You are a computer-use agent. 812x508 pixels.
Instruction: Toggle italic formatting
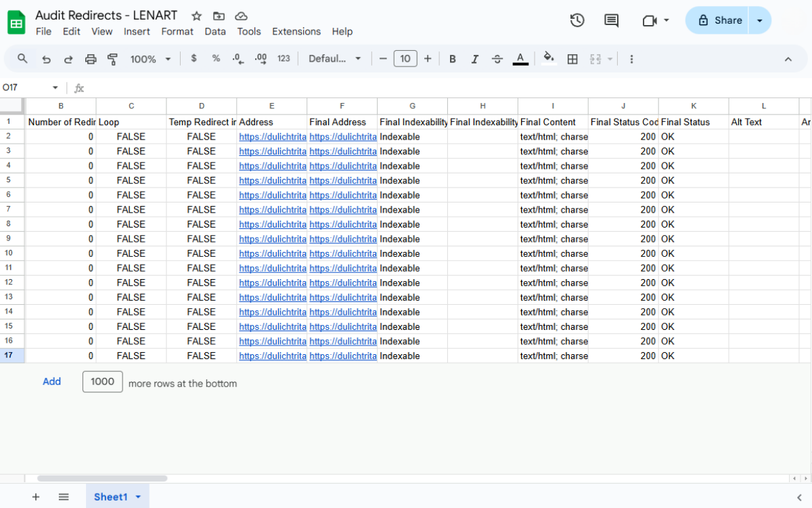point(474,59)
